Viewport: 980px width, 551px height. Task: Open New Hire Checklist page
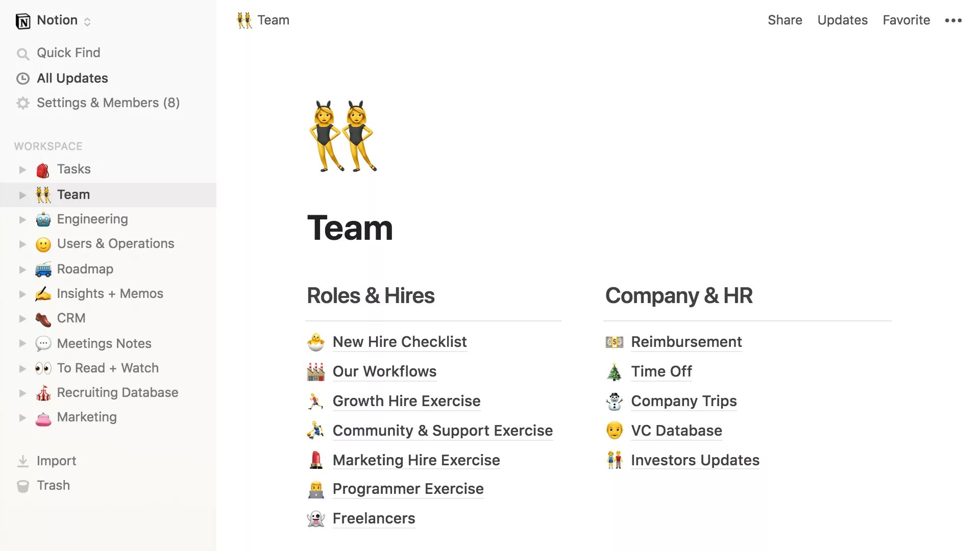tap(400, 342)
